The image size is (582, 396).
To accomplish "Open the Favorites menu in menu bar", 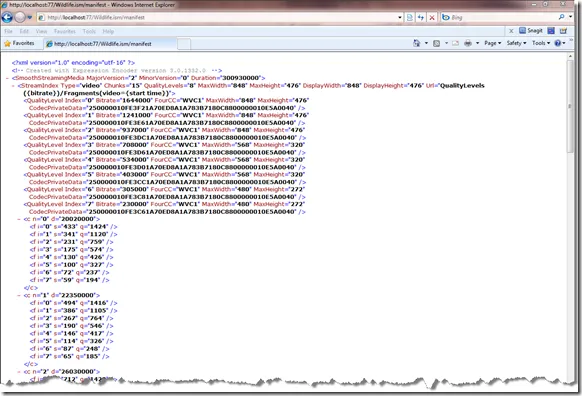I will pos(65,32).
